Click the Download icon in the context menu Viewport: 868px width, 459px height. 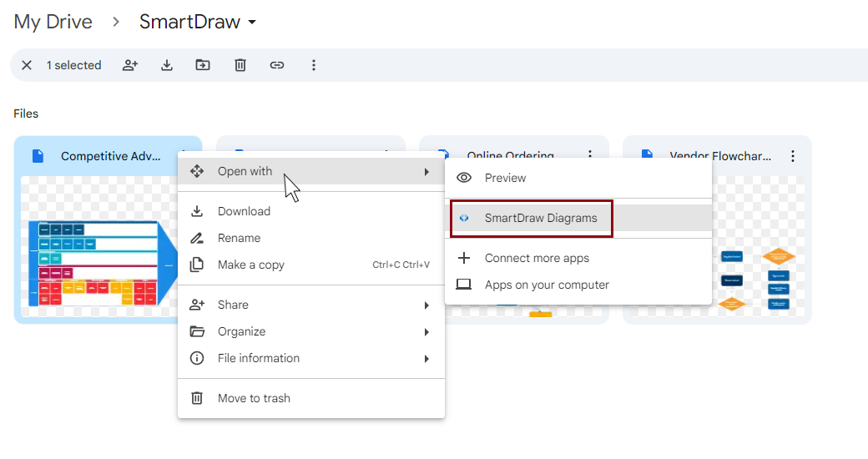tap(197, 211)
